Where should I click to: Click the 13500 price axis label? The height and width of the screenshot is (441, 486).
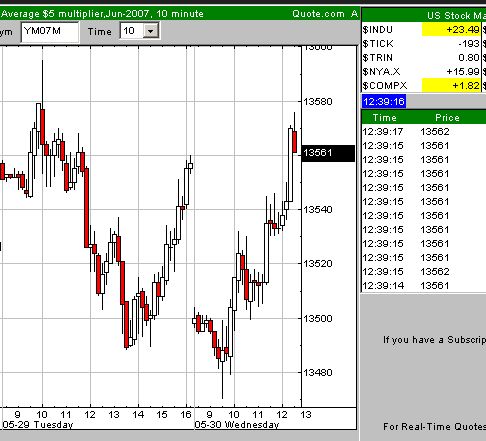tap(318, 318)
